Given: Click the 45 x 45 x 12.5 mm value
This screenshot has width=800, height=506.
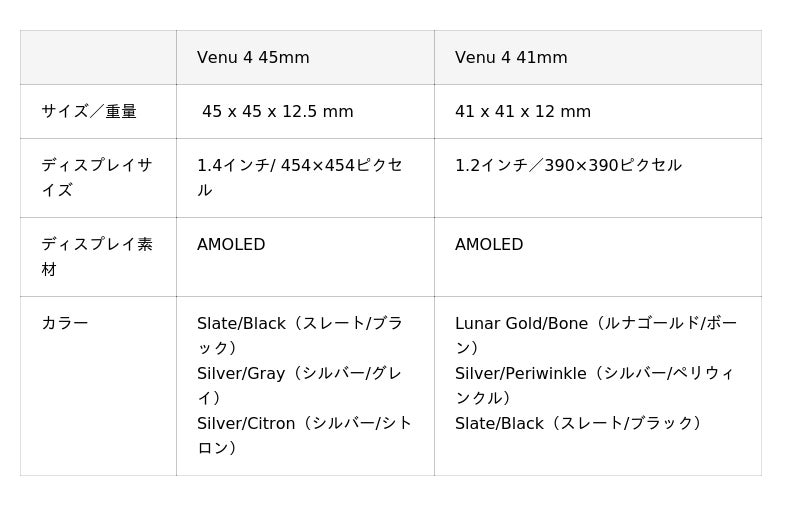Looking at the screenshot, I should (x=277, y=112).
